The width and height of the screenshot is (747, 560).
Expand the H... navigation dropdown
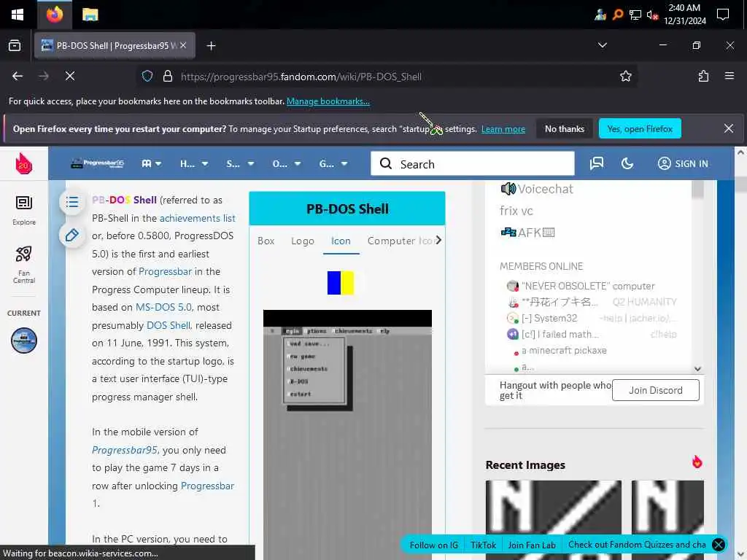[x=194, y=164]
